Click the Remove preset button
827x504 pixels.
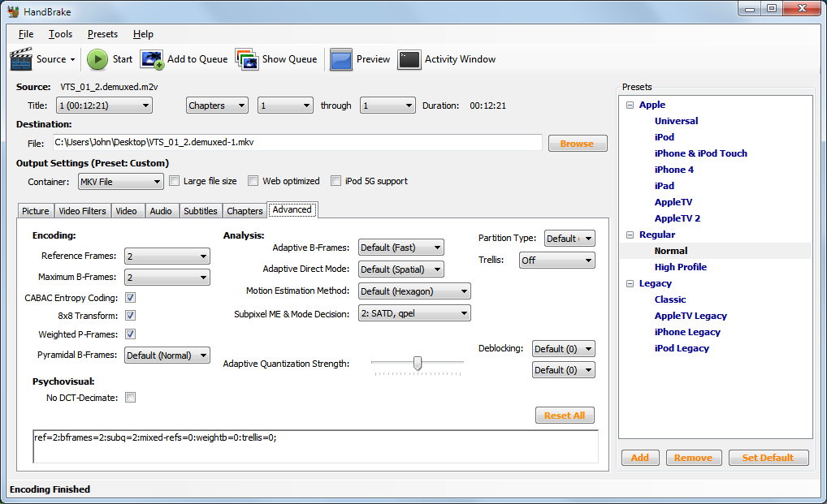693,458
